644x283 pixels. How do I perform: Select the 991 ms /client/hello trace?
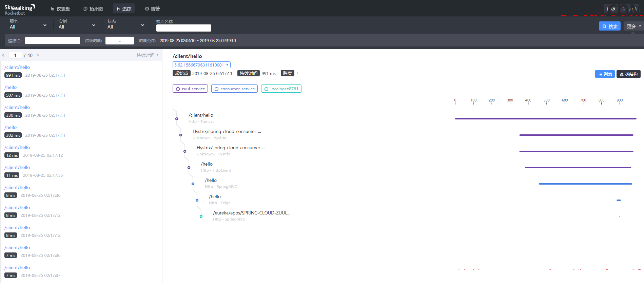(x=81, y=71)
